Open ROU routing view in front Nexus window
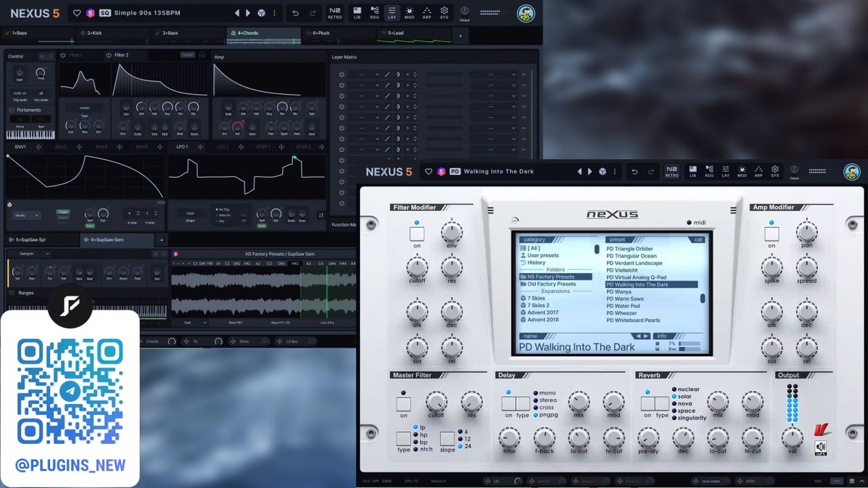The image size is (868, 488). [x=709, y=171]
